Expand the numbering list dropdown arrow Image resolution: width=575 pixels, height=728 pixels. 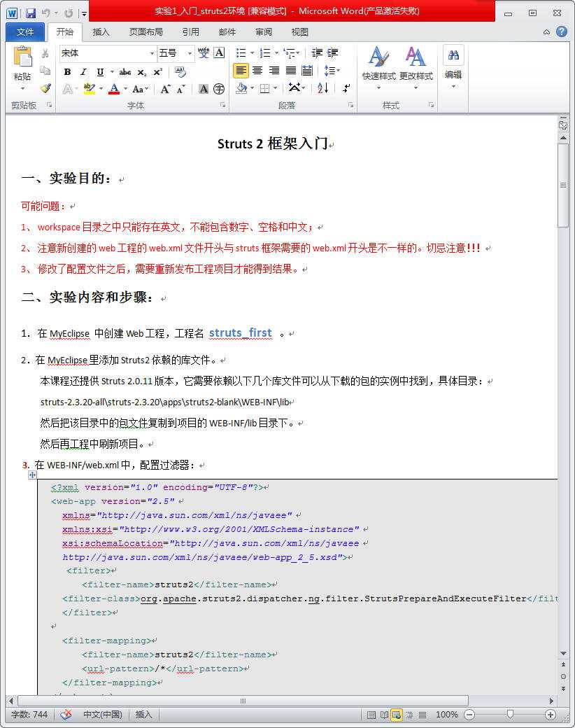(276, 53)
